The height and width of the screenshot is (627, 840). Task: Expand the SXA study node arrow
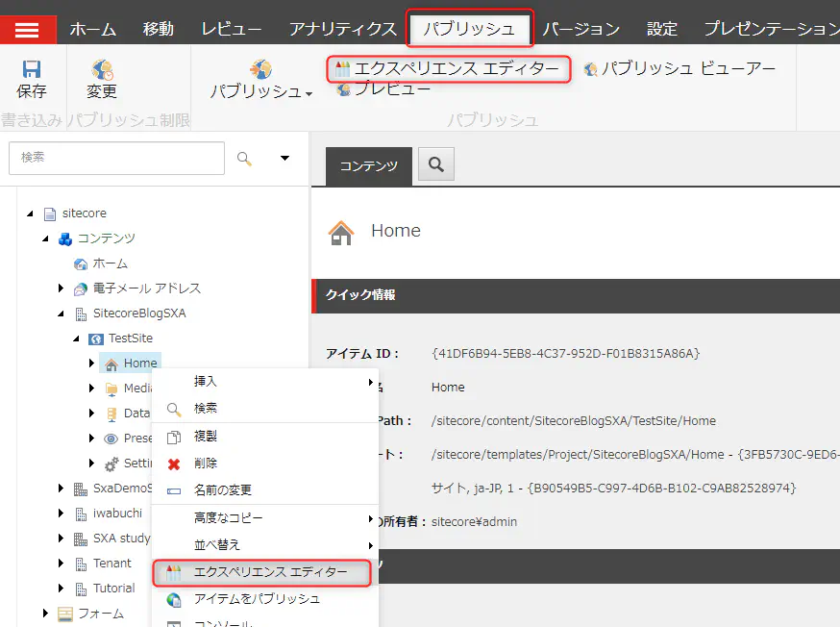click(x=61, y=538)
